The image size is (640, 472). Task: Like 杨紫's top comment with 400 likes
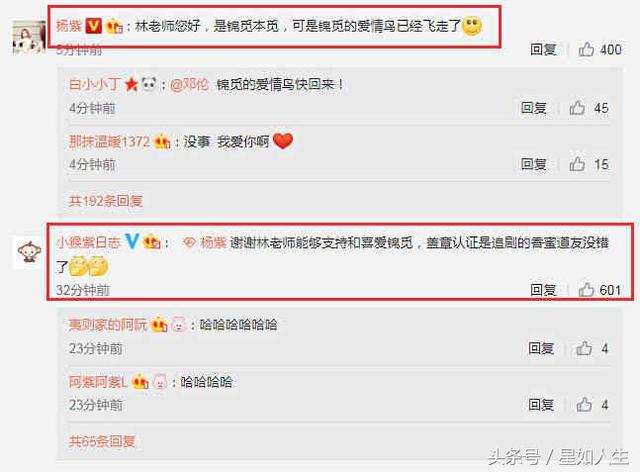coord(586,49)
